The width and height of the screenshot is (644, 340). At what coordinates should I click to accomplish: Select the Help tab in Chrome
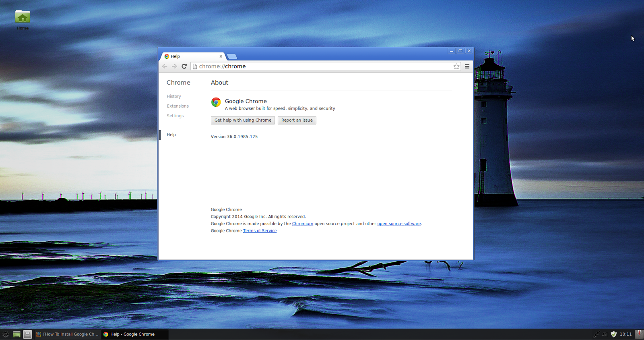[193, 56]
